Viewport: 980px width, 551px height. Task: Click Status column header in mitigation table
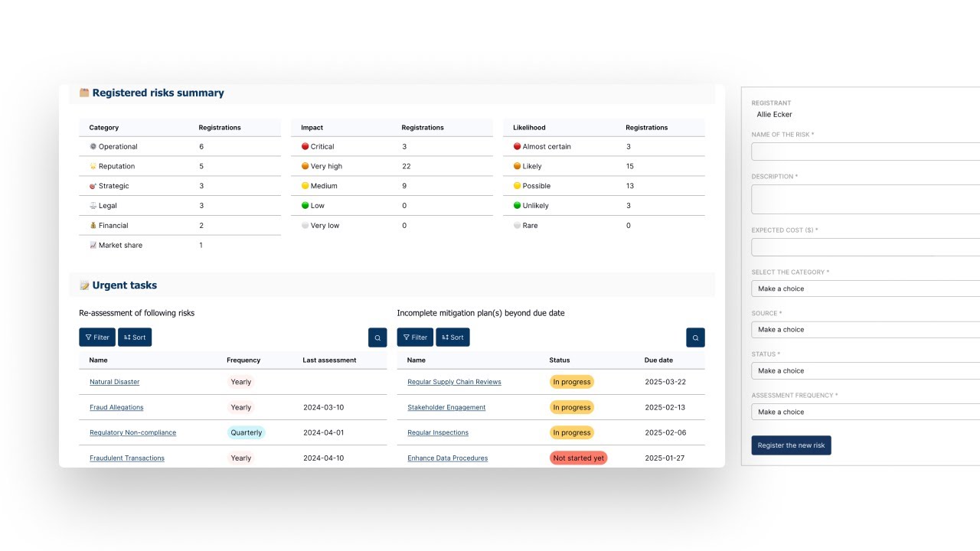pos(560,360)
